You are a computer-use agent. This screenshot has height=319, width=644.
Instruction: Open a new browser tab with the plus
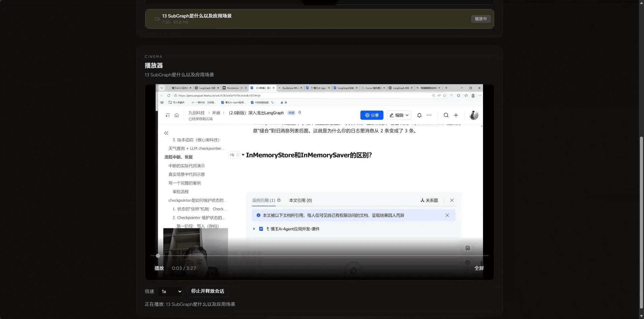coord(446,88)
